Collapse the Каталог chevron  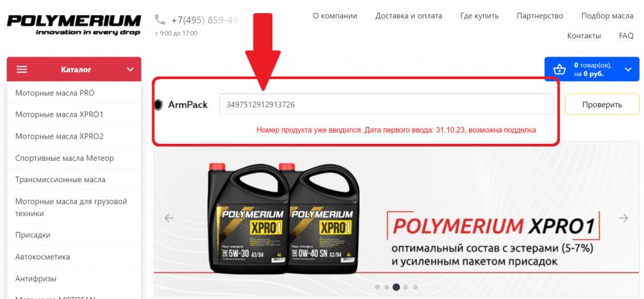(130, 69)
